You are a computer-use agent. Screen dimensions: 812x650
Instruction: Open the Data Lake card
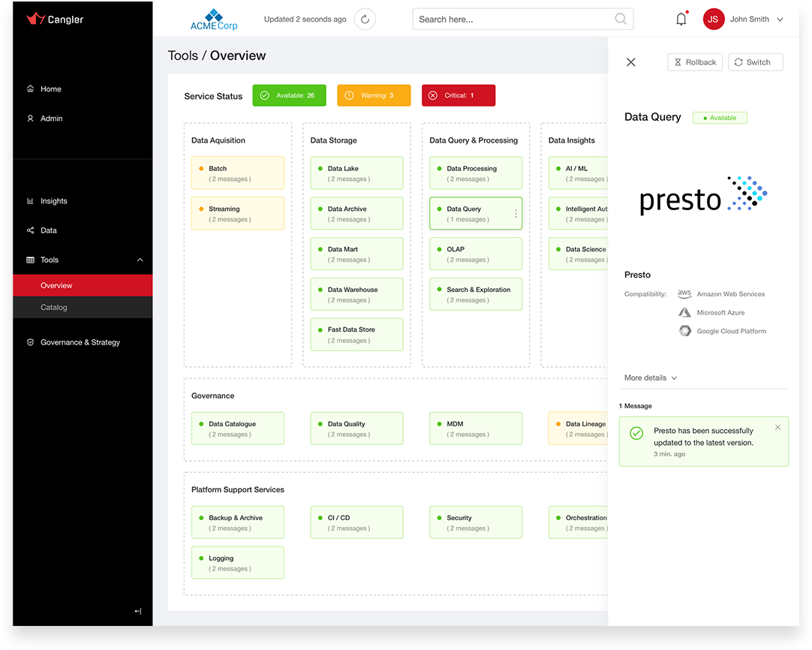click(x=356, y=173)
